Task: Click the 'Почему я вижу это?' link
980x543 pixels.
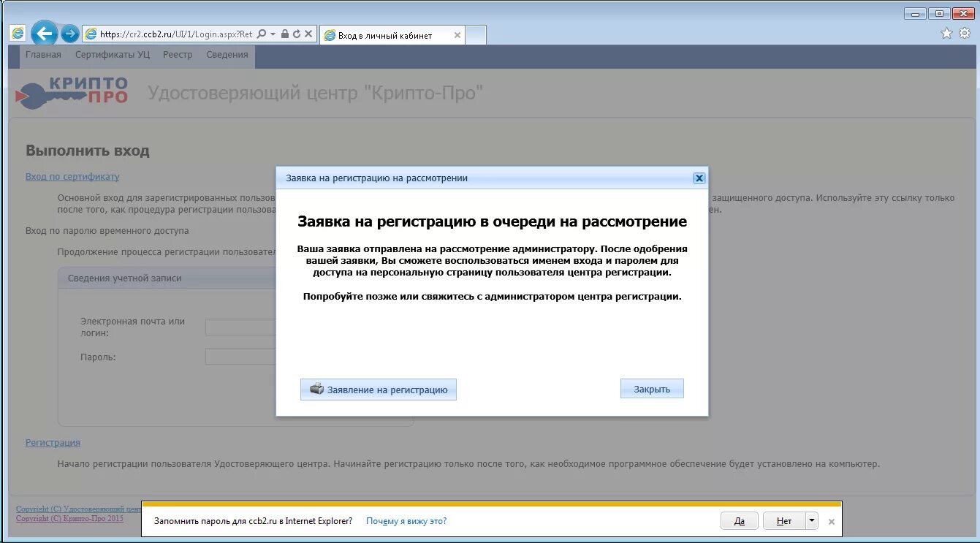Action: click(406, 521)
